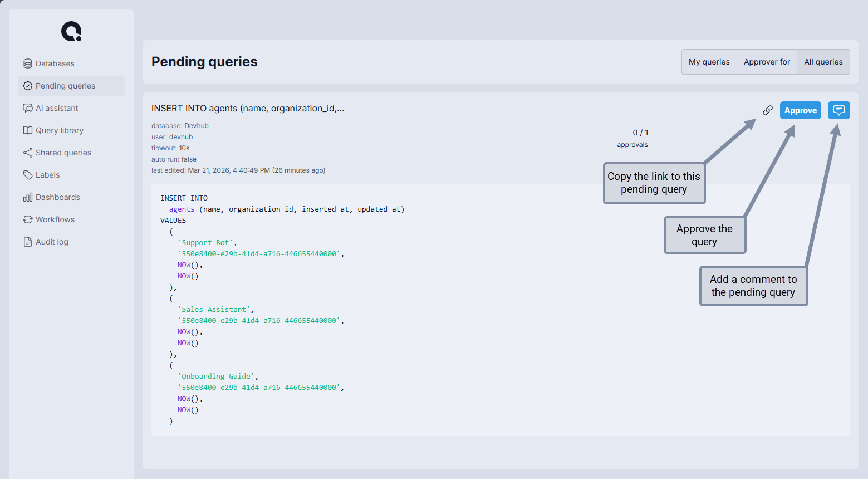This screenshot has width=868, height=479.
Task: Add a comment via the speech-bubble button
Action: pos(839,110)
